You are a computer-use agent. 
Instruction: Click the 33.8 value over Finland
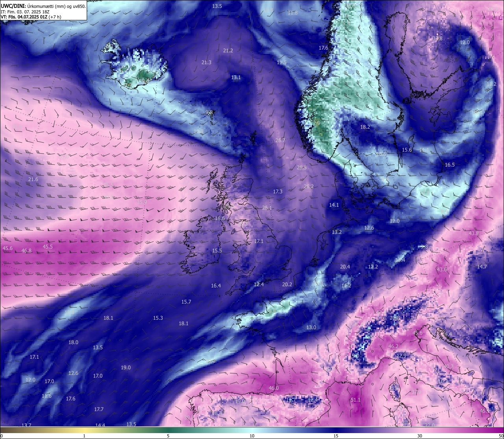pyautogui.click(x=437, y=38)
